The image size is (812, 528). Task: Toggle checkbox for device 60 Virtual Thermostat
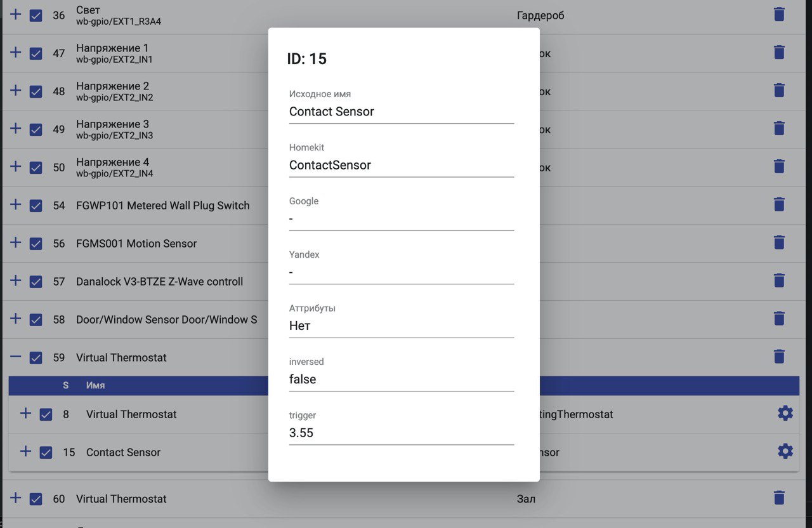tap(36, 499)
